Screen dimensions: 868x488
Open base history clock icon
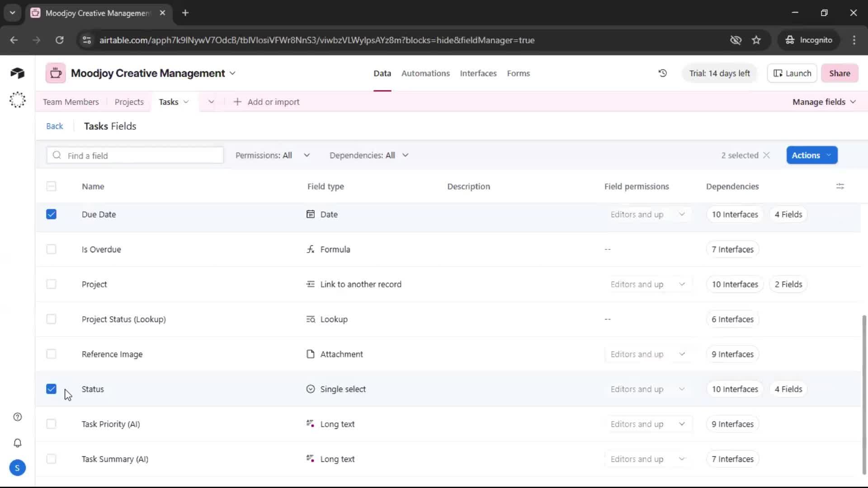coord(662,73)
